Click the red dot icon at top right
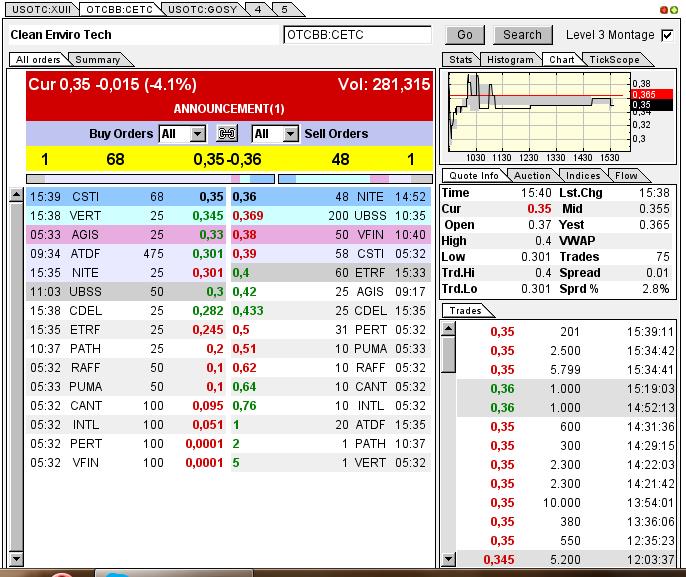686x577 pixels. click(x=663, y=9)
